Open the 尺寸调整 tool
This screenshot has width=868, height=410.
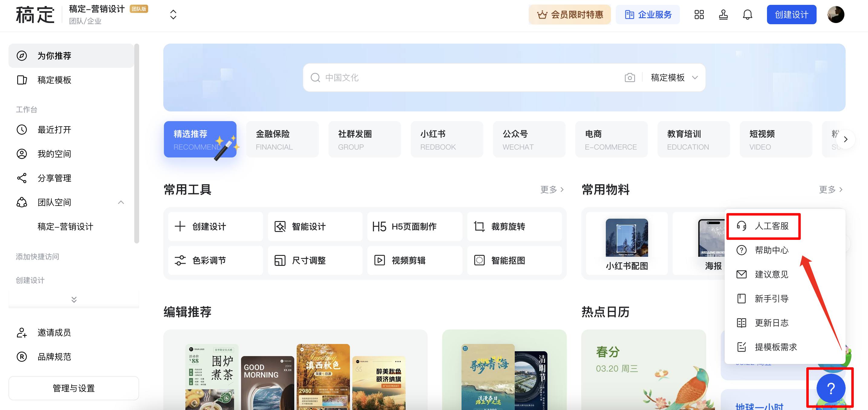[x=315, y=260]
